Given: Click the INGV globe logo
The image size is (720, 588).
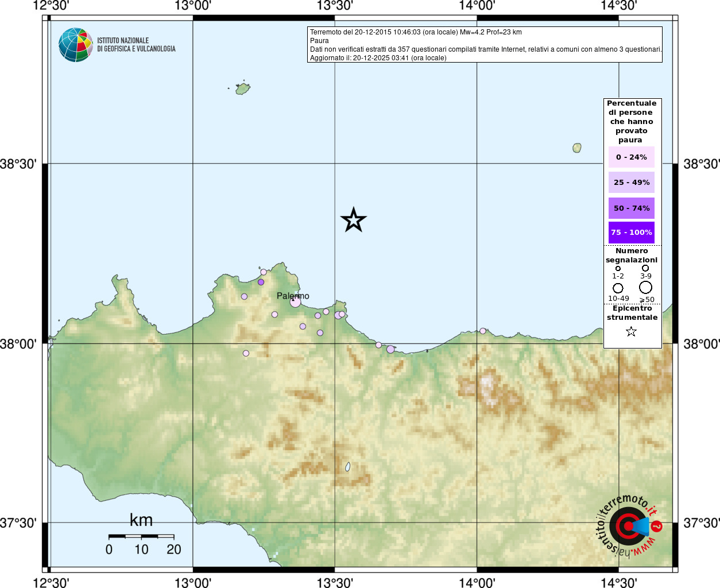Looking at the screenshot, I should pos(76,45).
